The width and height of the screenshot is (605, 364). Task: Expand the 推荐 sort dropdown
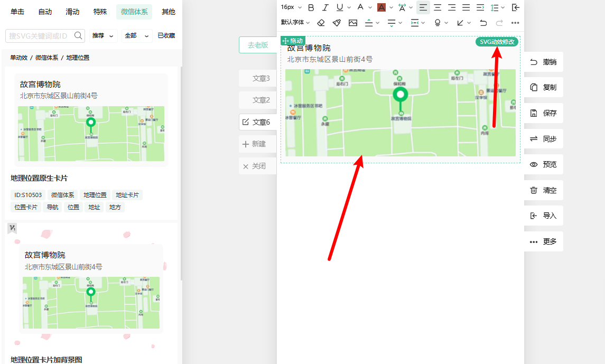point(103,35)
